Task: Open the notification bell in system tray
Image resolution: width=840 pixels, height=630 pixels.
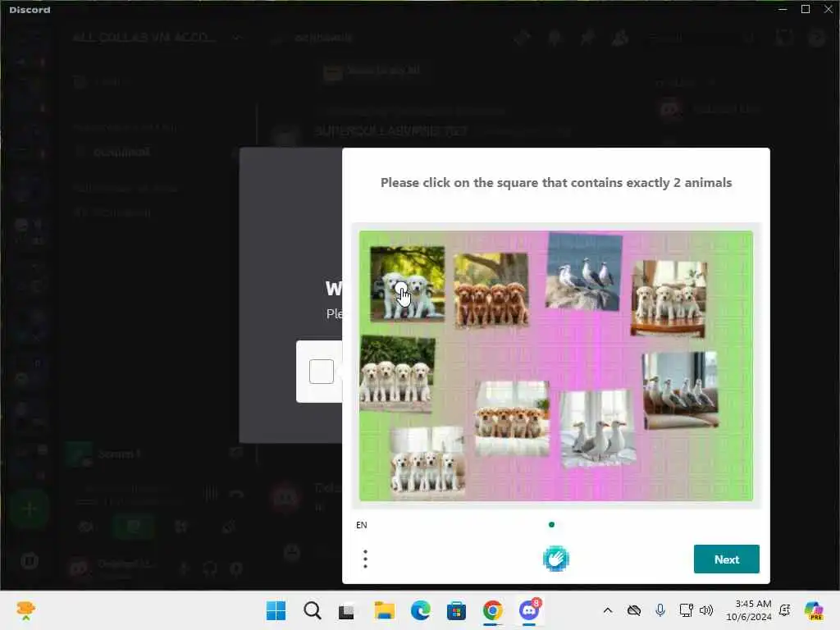Action: point(785,610)
